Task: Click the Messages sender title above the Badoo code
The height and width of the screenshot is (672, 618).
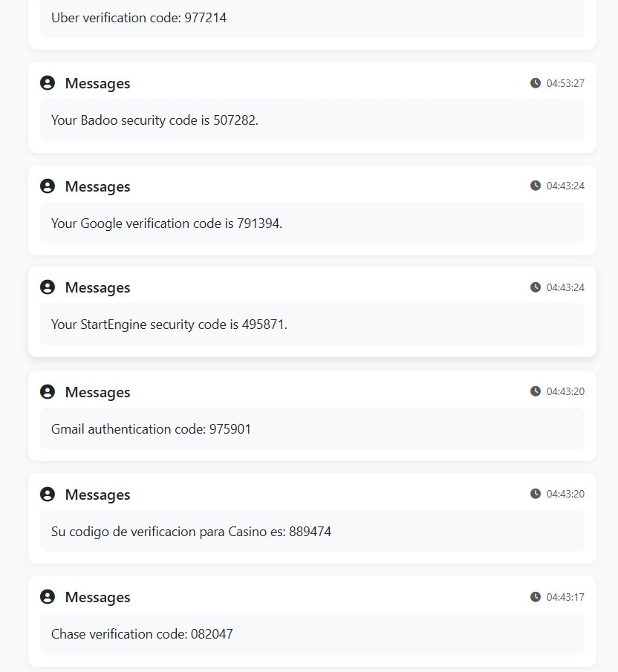Action: pos(98,84)
